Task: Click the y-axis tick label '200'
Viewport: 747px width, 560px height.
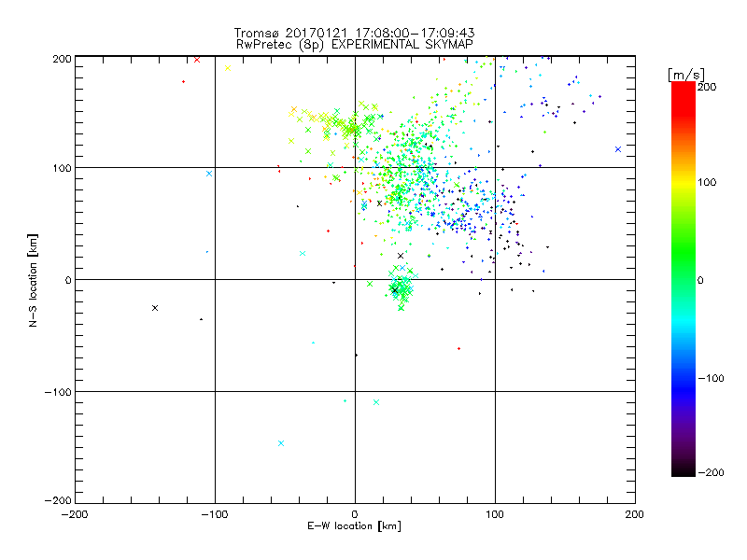Action: pyautogui.click(x=62, y=59)
